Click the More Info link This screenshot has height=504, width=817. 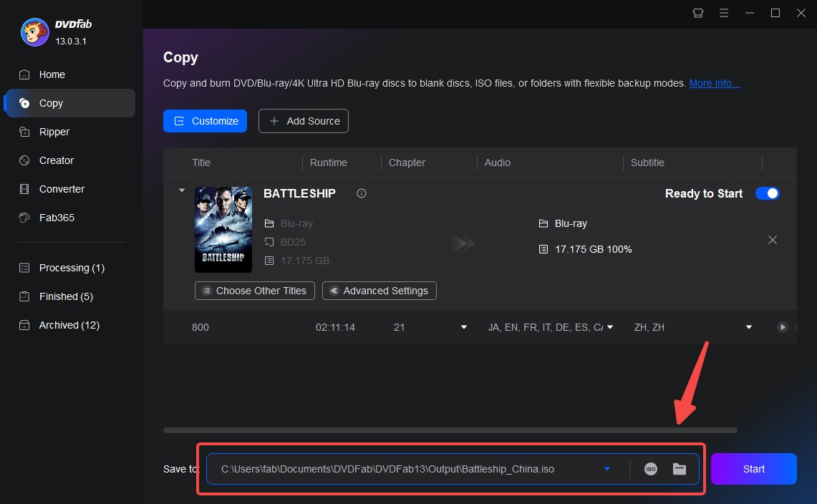(713, 83)
